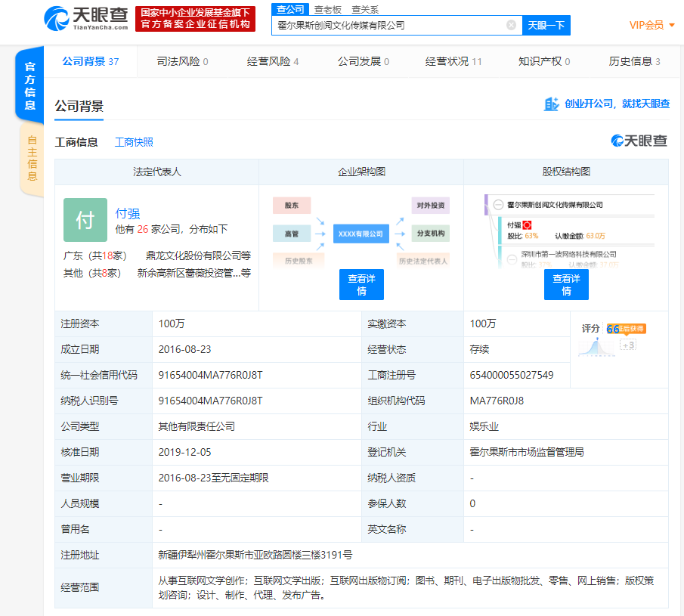684x616 pixels.
Task: Click the 26 companies count link
Action: [143, 229]
